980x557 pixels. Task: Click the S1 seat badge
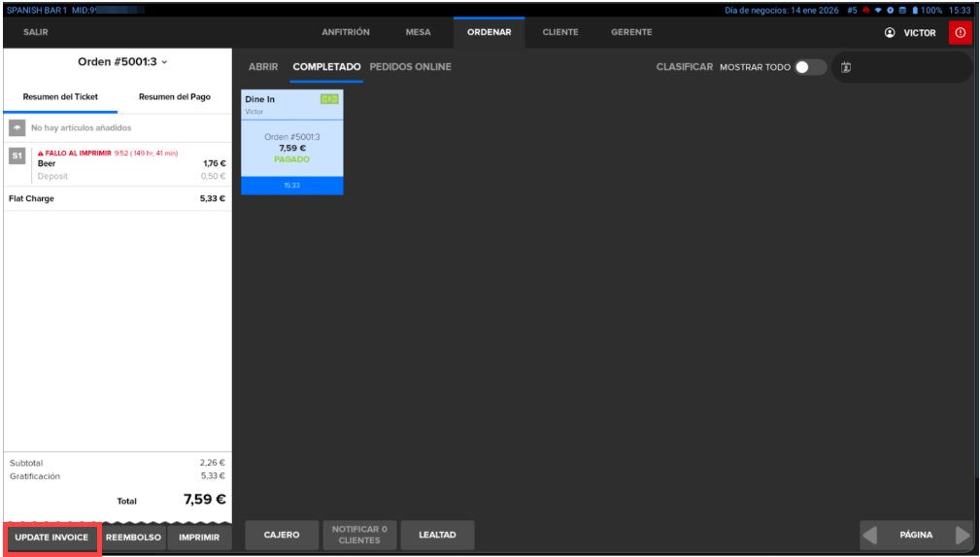pyautogui.click(x=17, y=157)
